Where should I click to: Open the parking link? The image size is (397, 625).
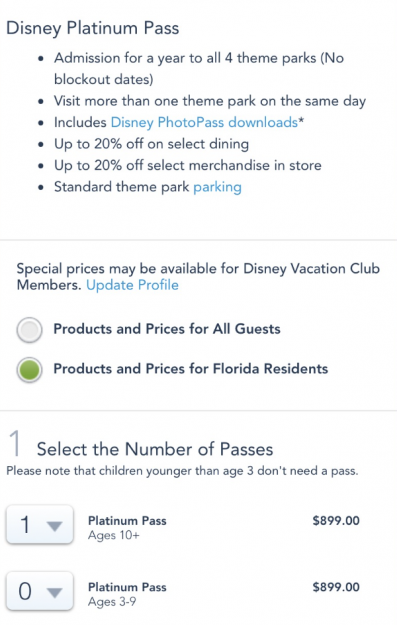click(x=217, y=187)
